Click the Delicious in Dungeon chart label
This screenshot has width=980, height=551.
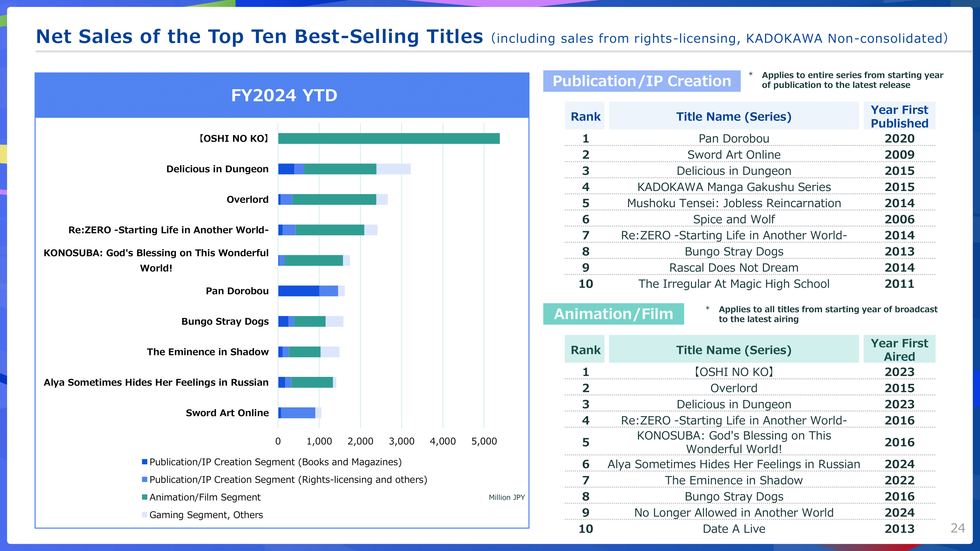coord(217,169)
